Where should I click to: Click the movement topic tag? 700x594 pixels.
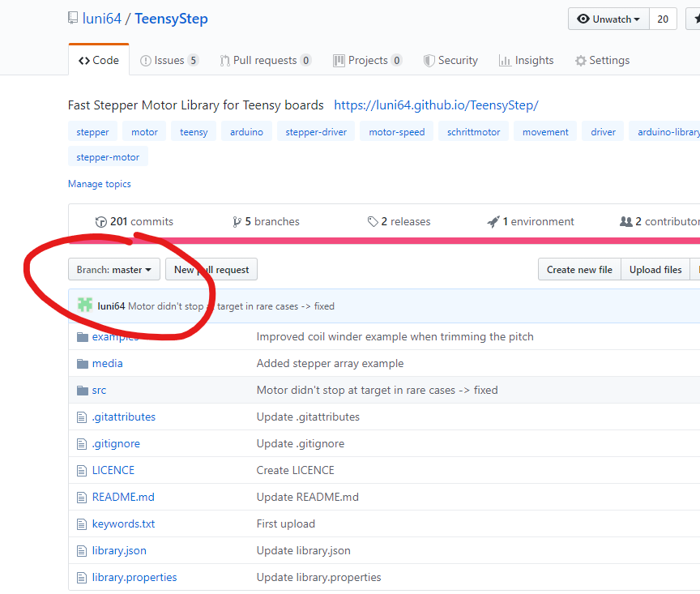point(545,132)
